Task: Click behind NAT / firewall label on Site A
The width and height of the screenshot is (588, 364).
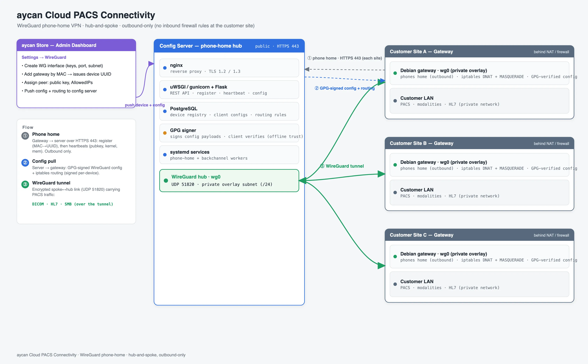Action: [551, 52]
